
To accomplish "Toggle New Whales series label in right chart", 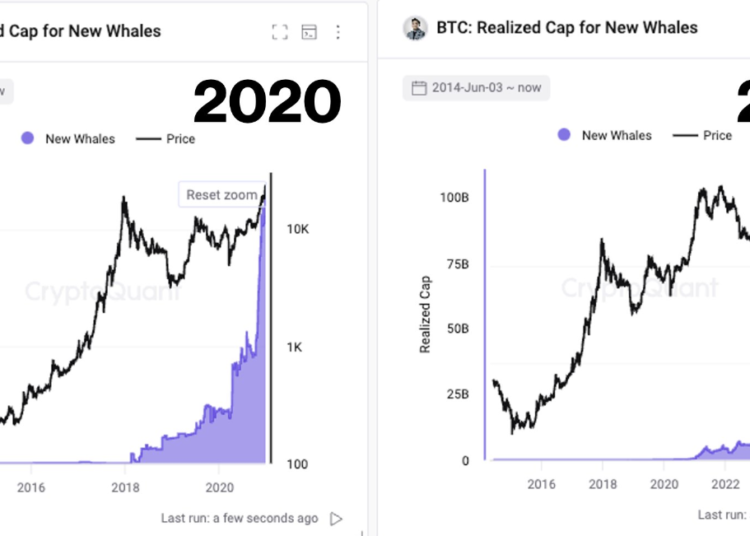I will click(x=616, y=135).
